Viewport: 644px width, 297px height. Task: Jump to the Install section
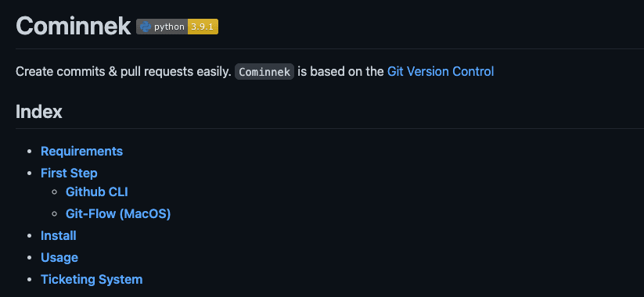click(59, 236)
